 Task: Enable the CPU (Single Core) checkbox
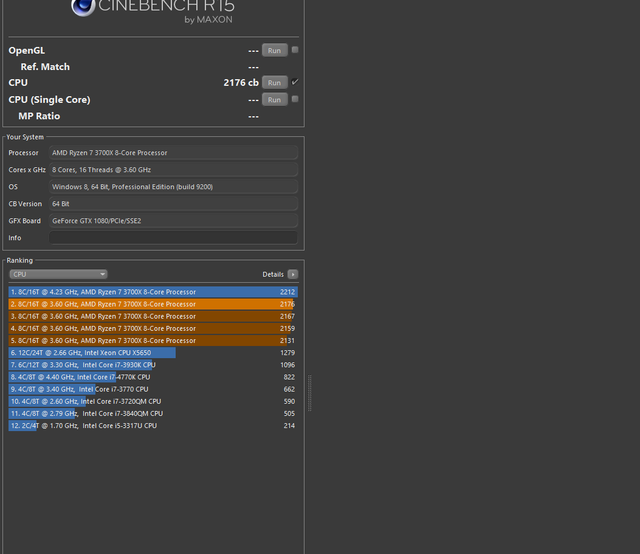tap(295, 99)
